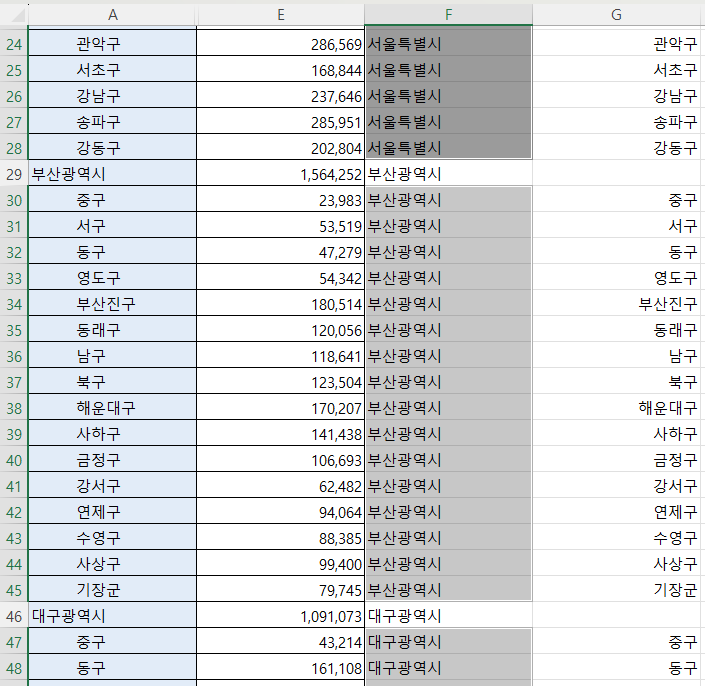The image size is (705, 686).
Task: Select the value 79,745
Action: [340, 590]
